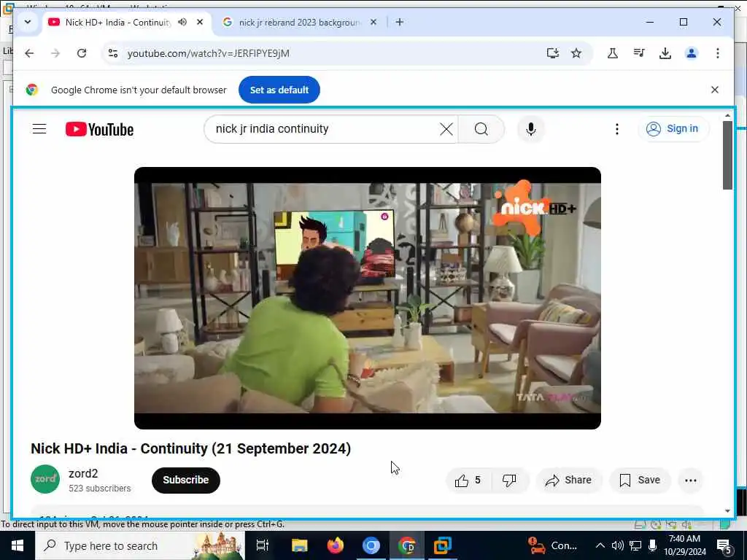Bookmark this page with star icon
747x560 pixels.
pos(576,53)
